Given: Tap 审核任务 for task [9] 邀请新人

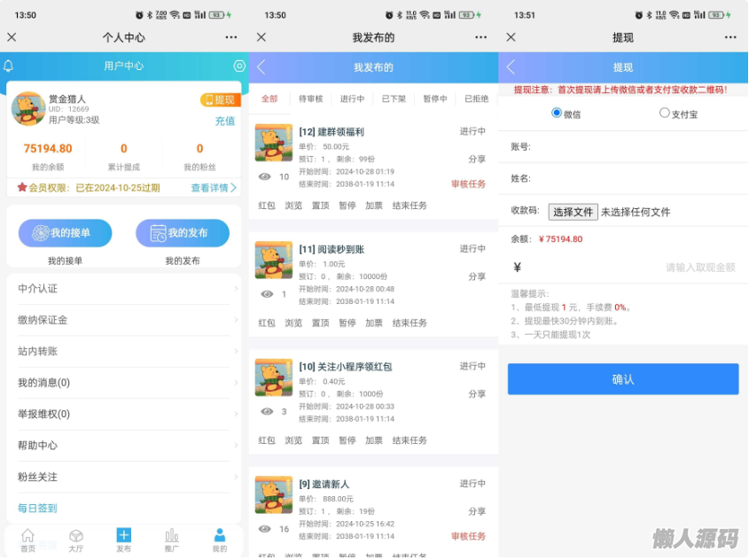Looking at the screenshot, I should coord(468,536).
